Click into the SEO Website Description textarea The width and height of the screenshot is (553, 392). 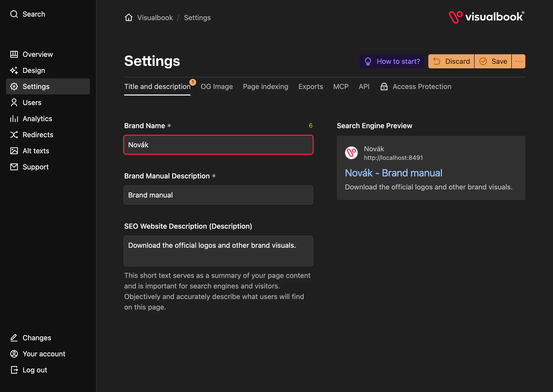(218, 251)
